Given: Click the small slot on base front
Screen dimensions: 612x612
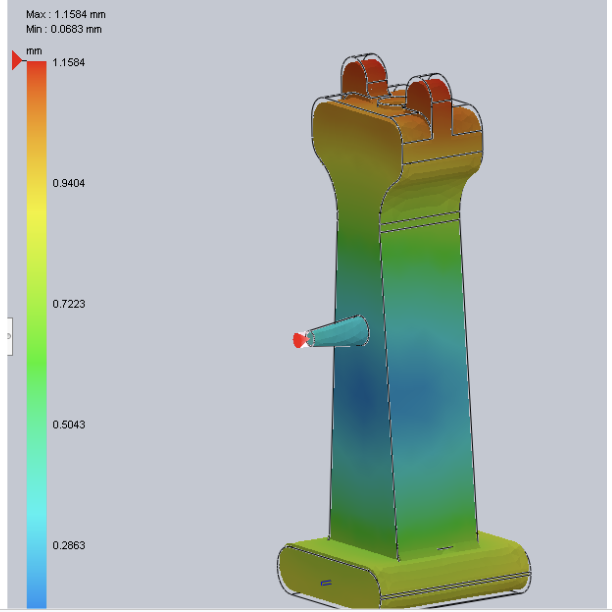Looking at the screenshot, I should pyautogui.click(x=324, y=580).
